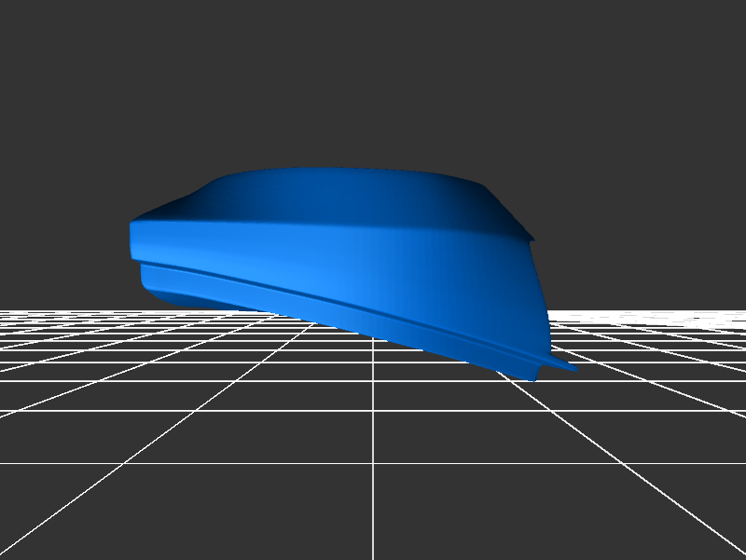Click the model's flat left end face
The image size is (746, 560).
click(x=135, y=240)
